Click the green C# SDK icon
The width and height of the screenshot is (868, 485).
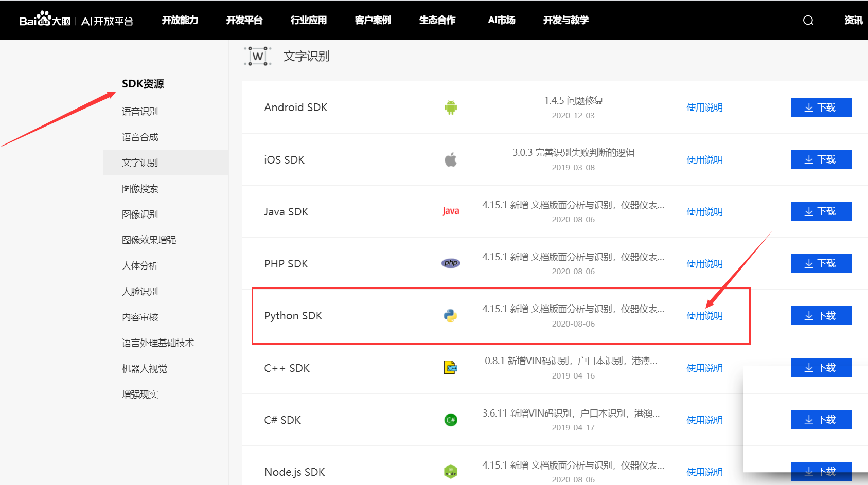[451, 420]
